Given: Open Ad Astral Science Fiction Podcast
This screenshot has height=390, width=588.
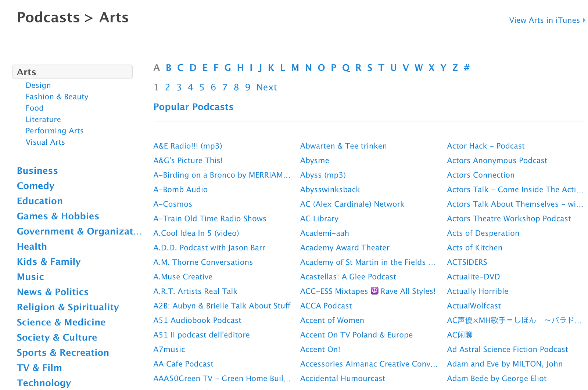Looking at the screenshot, I should [x=507, y=349].
